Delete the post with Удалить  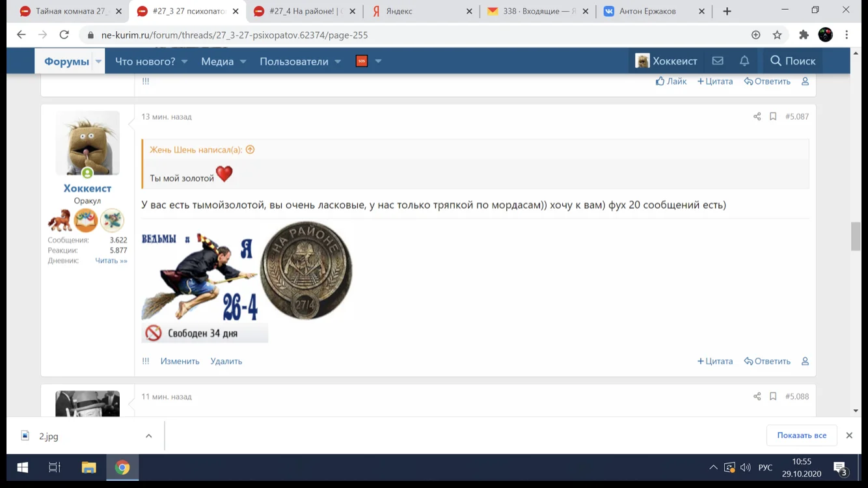[x=226, y=361]
